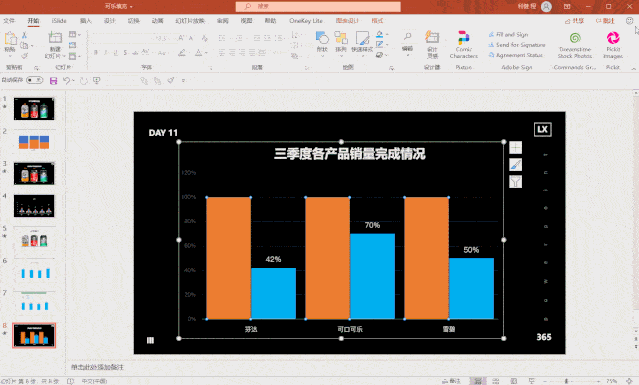Click the Shape Outline pen icon
Image resolution: width=639 pixels, height=385 pixels.
[x=379, y=44]
